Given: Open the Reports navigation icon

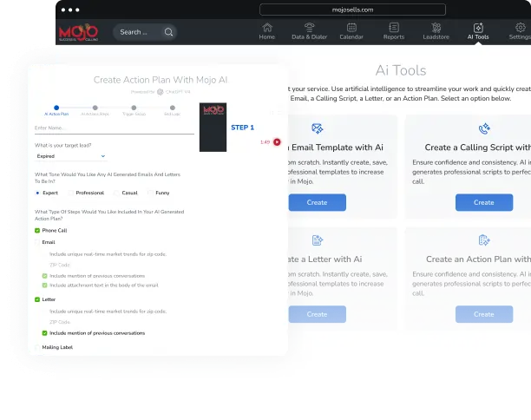Looking at the screenshot, I should pos(394,27).
